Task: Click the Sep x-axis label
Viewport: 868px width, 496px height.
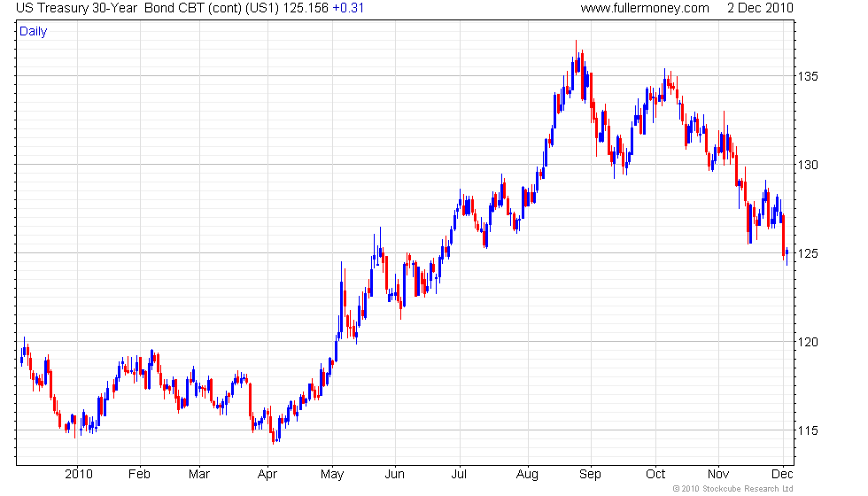Action: tap(590, 475)
